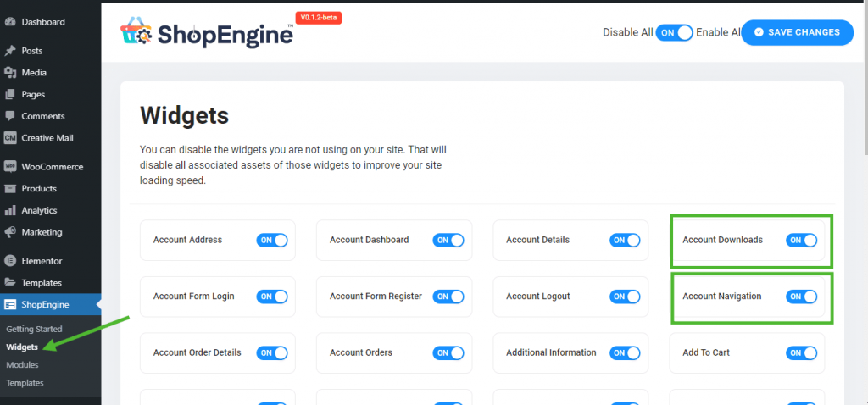Click the page vertical scrollbar
The height and width of the screenshot is (405, 868).
coord(865,77)
